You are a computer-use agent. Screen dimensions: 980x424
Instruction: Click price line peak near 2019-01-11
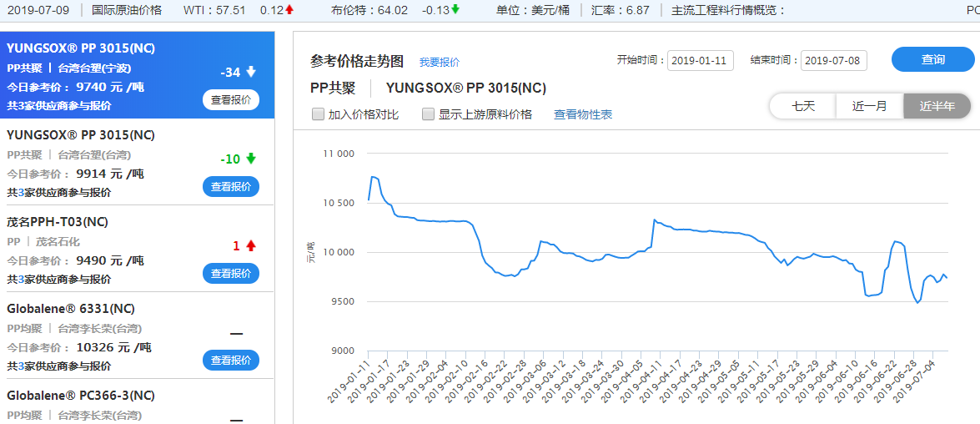[x=373, y=177]
